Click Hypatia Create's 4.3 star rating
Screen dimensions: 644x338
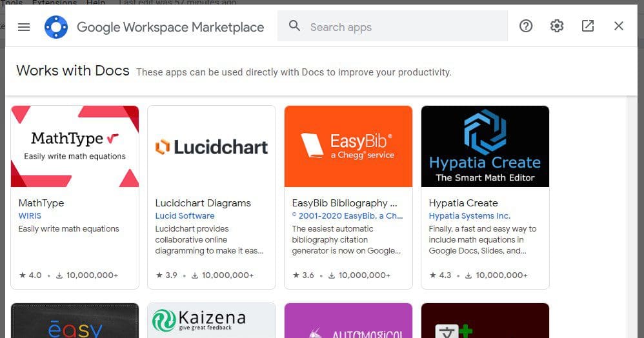click(x=440, y=275)
